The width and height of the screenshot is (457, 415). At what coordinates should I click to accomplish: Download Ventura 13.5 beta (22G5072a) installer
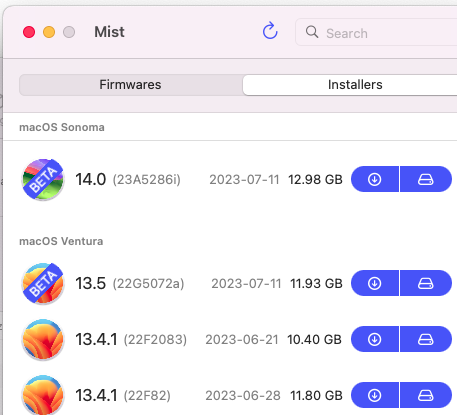coord(375,283)
